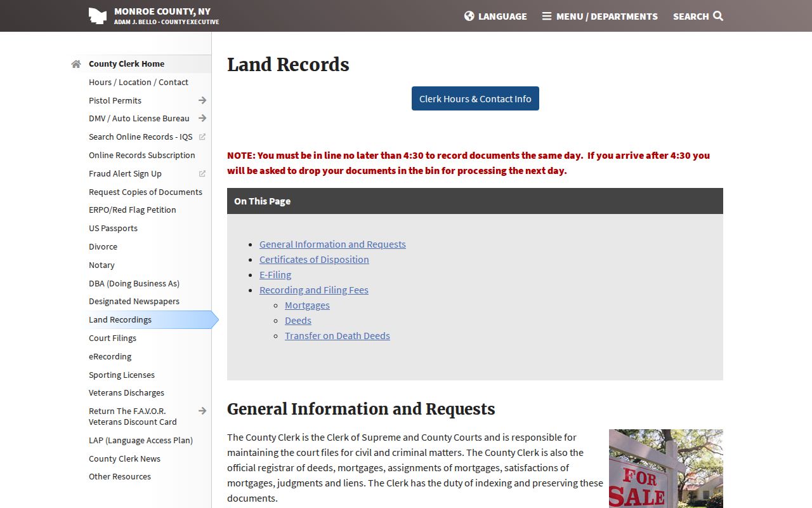Open Veterans Discharges page
The width and height of the screenshot is (812, 508).
(x=126, y=392)
